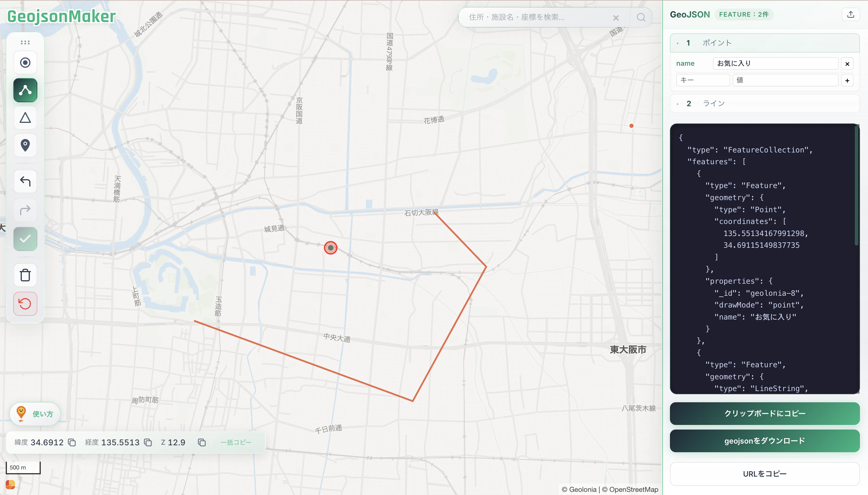This screenshot has height=495, width=868.
Task: Select the point drawing tool
Action: 25,63
